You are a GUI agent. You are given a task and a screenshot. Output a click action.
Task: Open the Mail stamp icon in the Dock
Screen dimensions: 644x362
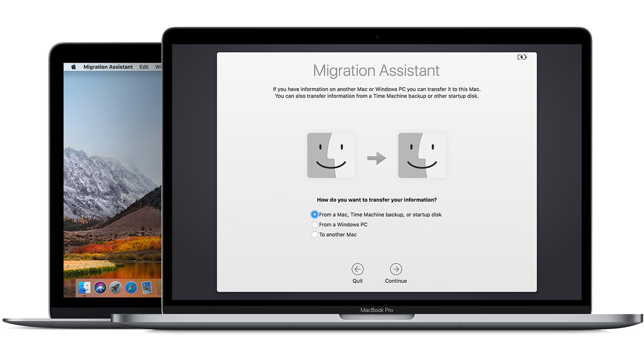point(146,287)
